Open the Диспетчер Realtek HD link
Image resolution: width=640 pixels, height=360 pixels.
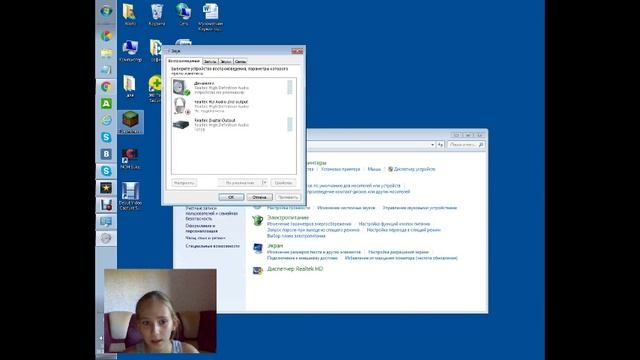click(295, 269)
